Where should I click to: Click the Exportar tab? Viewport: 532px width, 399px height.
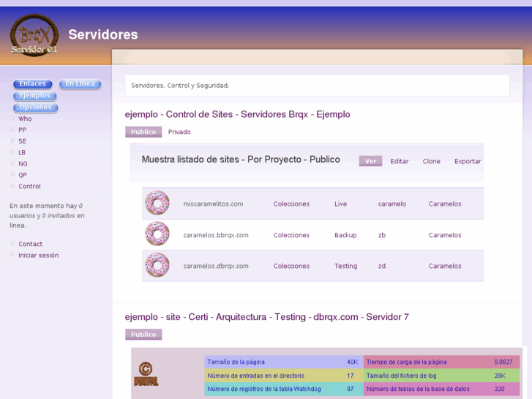point(468,161)
